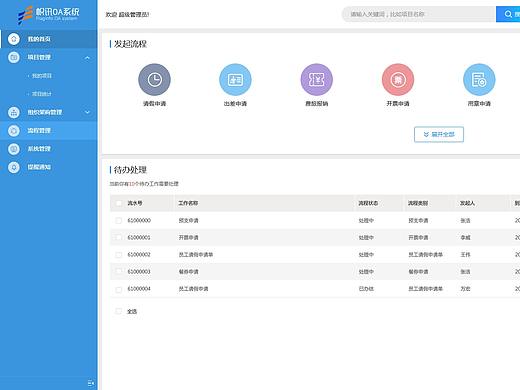Screen dimensions: 520x390
Task: Open the first submenu item under project management
Action: click(41, 76)
